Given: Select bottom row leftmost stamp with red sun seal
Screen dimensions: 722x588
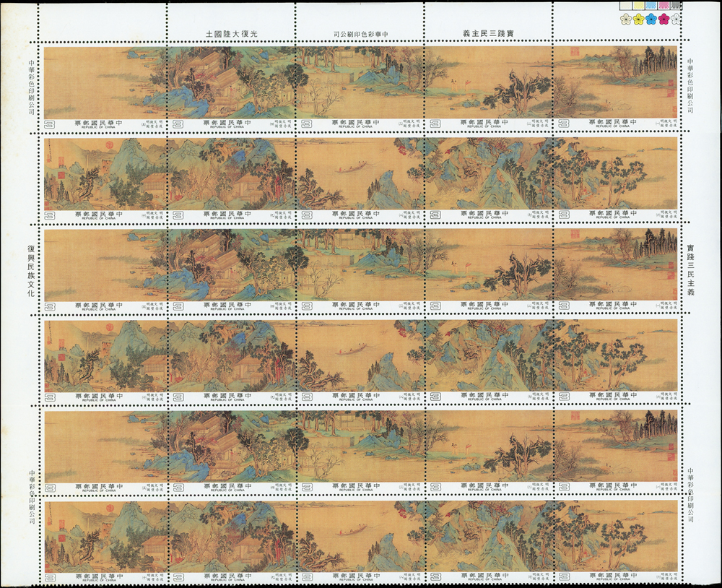Looking at the screenshot, I should tap(105, 540).
